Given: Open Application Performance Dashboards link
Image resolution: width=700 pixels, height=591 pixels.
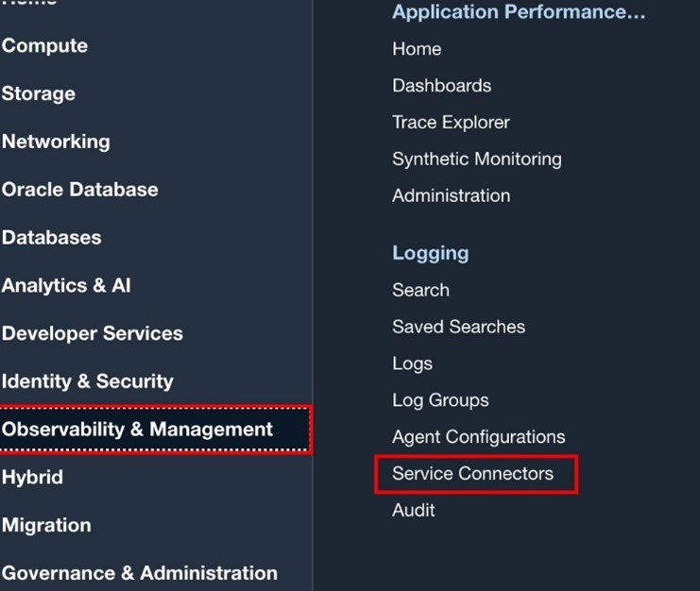Looking at the screenshot, I should [441, 85].
